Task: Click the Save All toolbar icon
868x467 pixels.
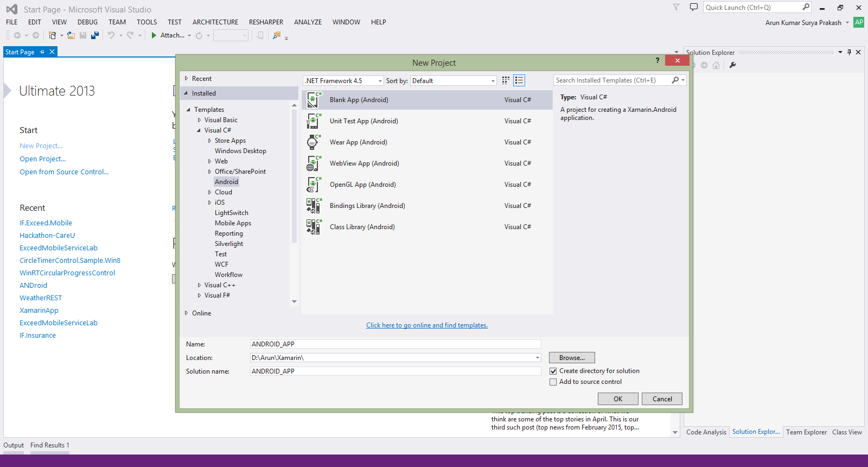Action: [x=95, y=35]
